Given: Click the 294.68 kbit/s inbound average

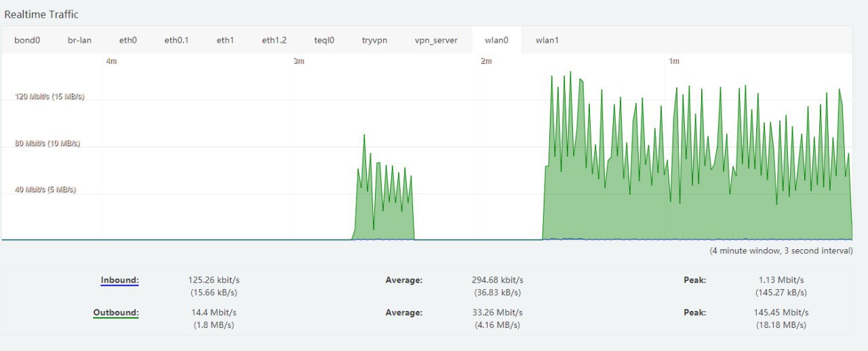Looking at the screenshot, I should click(x=497, y=280).
